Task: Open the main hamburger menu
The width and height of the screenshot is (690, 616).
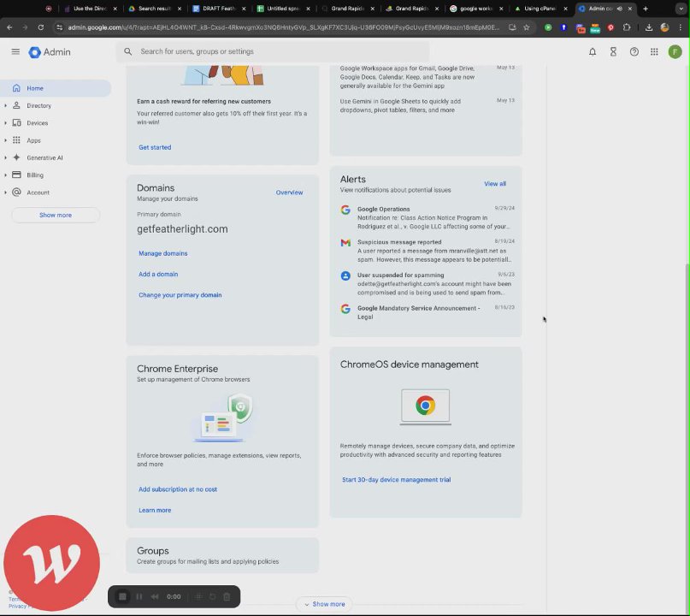Action: [x=15, y=52]
